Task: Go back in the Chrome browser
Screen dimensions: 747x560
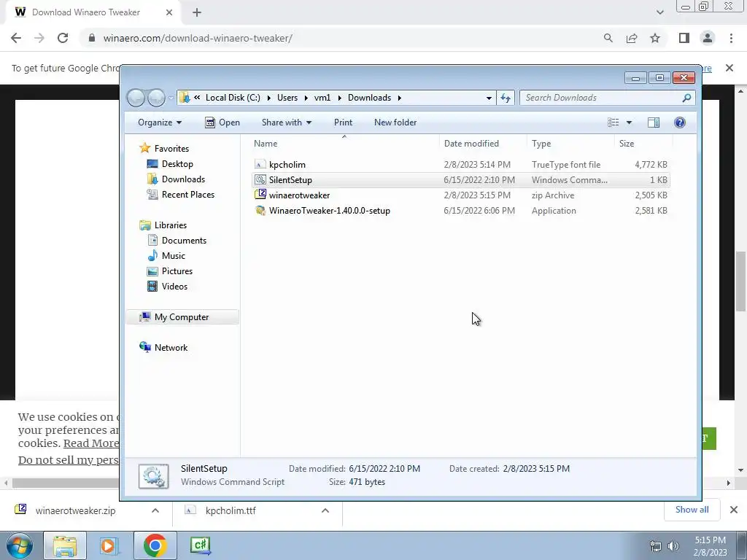Action: click(x=16, y=38)
